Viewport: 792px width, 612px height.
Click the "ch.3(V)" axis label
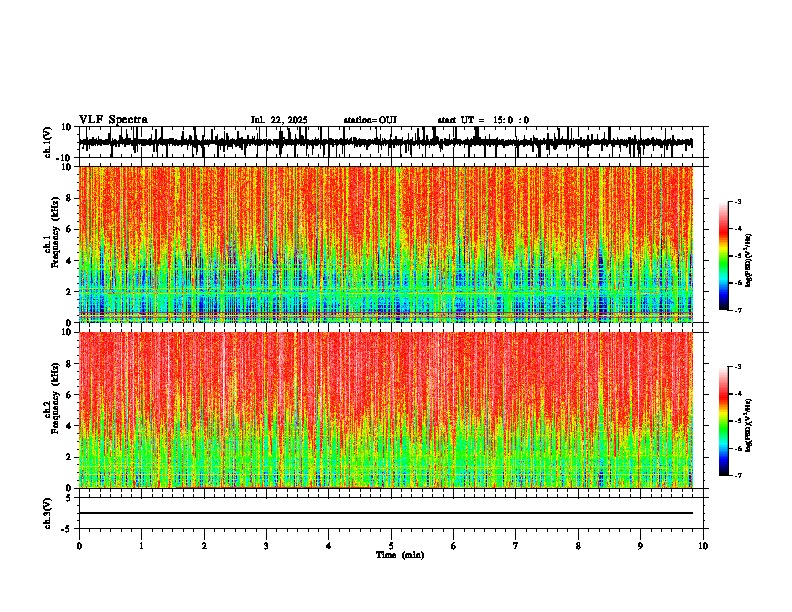click(x=48, y=513)
